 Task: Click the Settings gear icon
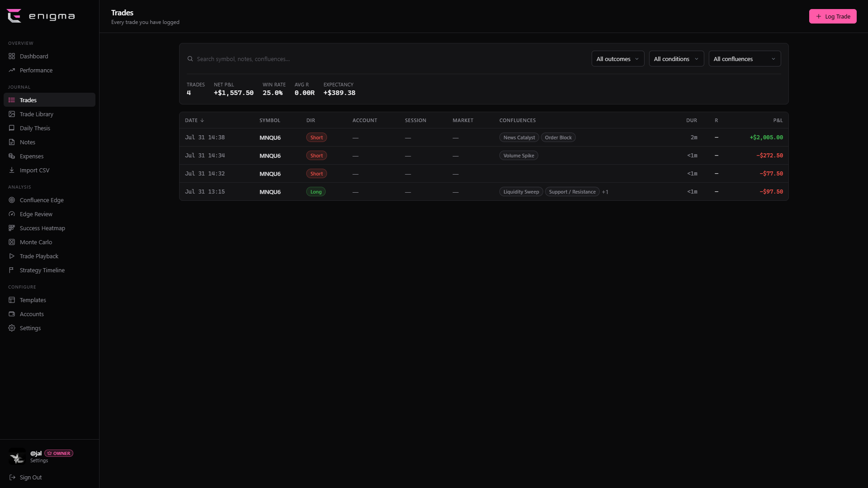pyautogui.click(x=12, y=328)
